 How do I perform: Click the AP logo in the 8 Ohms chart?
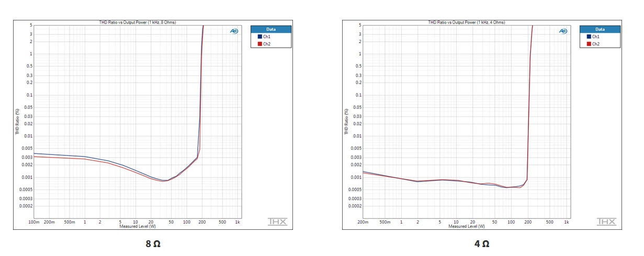[x=234, y=31]
